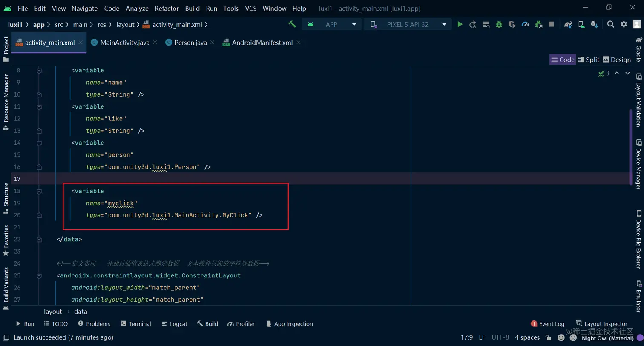Screen dimensions: 644x346
Task: Open Event Log panel
Action: coord(548,324)
